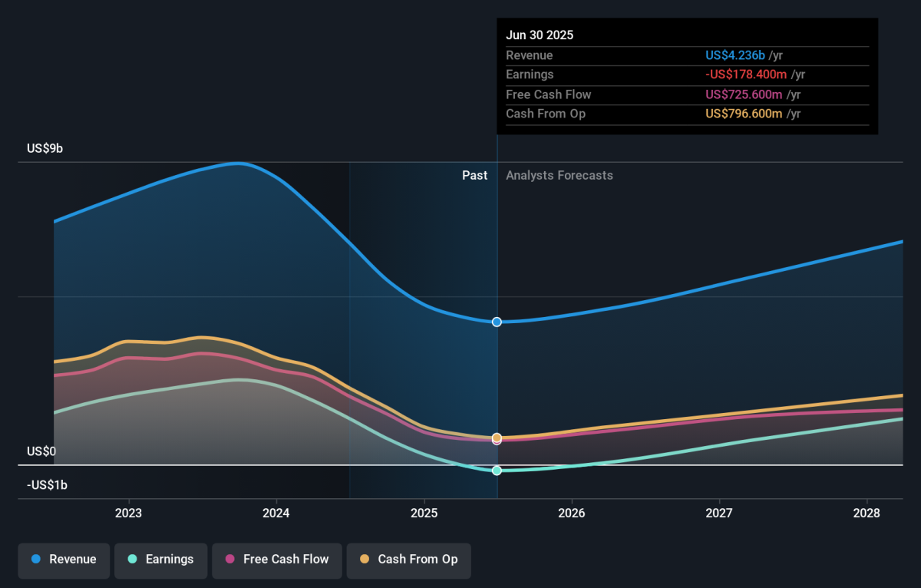
Task: Click the Past section label
Action: coord(474,176)
